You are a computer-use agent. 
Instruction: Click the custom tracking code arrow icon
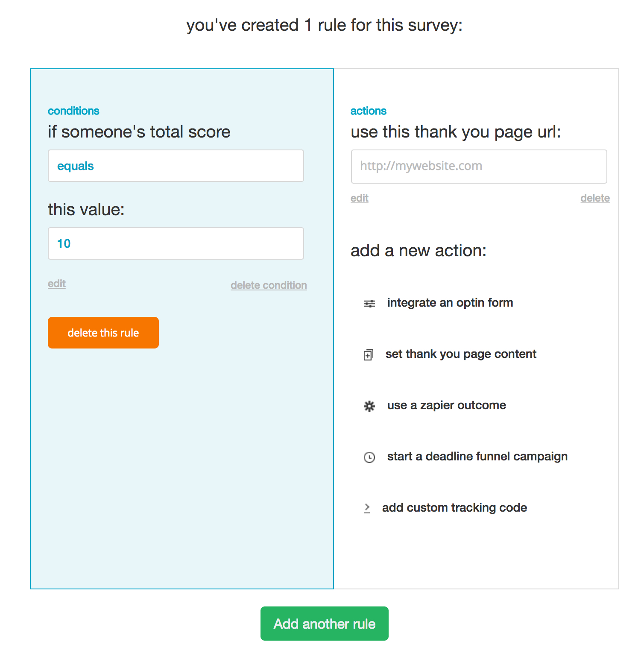(x=367, y=508)
